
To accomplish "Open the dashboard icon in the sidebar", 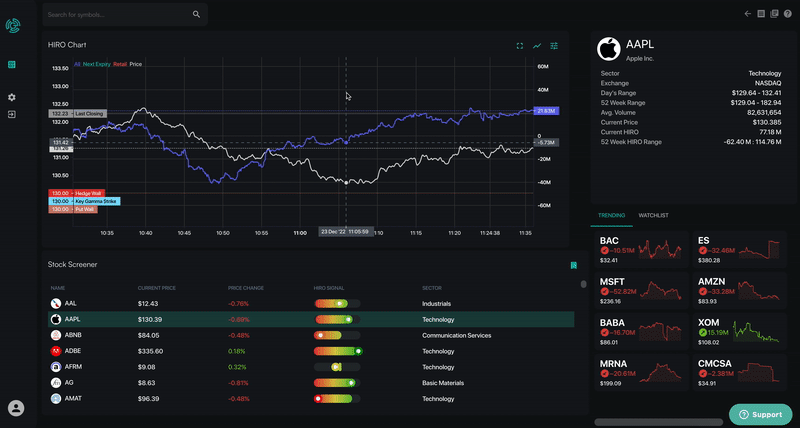I will pyautogui.click(x=12, y=64).
